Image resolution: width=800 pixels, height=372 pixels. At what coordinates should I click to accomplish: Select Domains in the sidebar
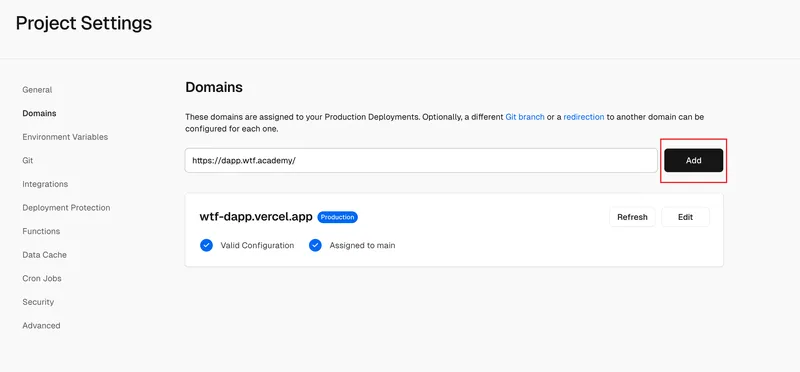point(39,113)
